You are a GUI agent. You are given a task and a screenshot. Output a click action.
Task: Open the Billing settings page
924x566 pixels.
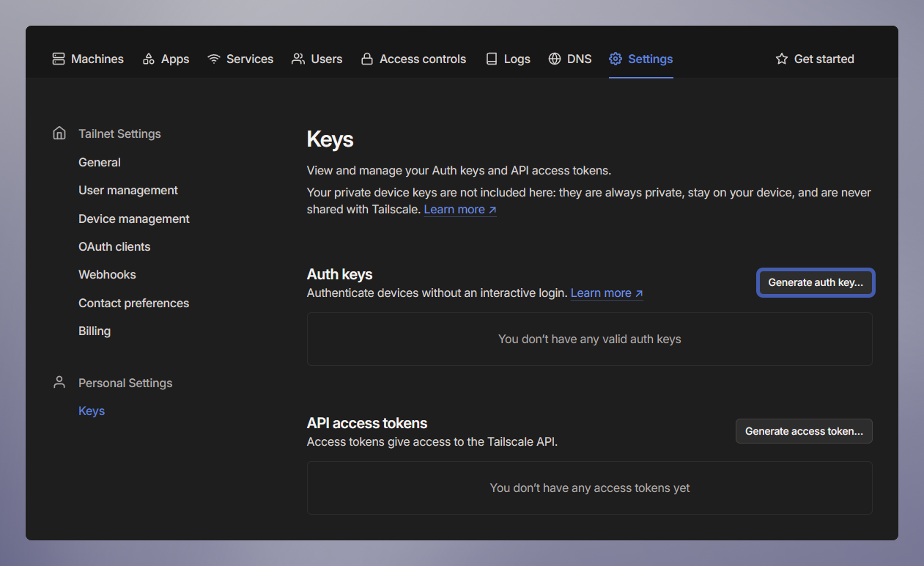pos(95,331)
